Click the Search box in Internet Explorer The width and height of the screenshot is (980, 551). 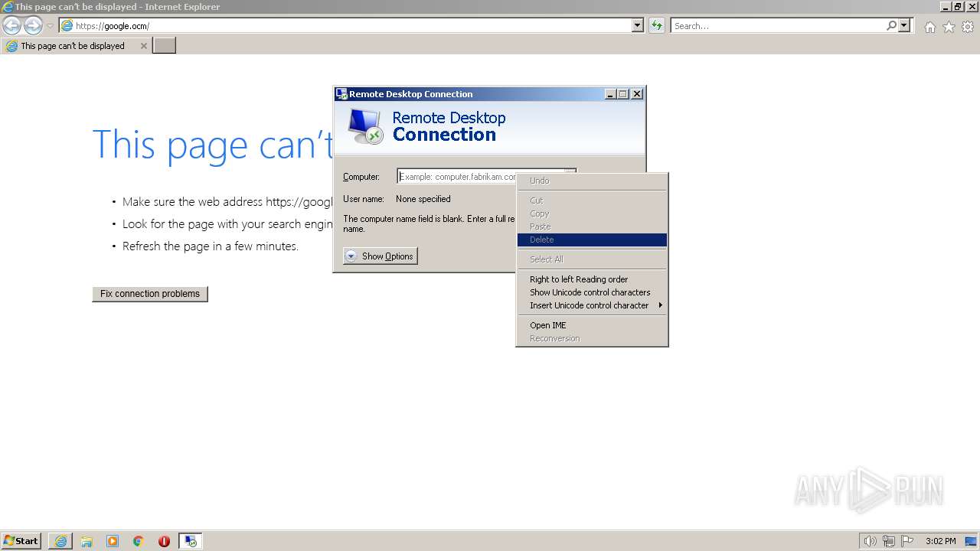coord(778,26)
